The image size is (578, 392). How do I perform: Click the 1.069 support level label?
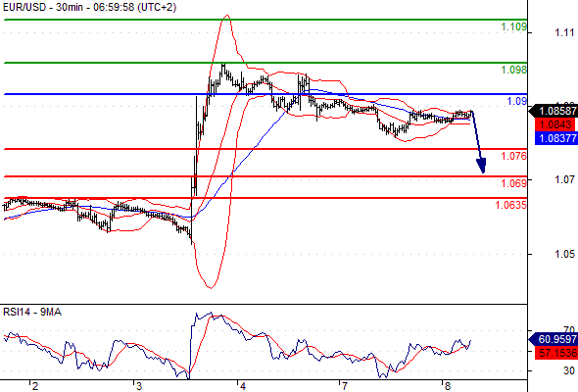coord(514,183)
